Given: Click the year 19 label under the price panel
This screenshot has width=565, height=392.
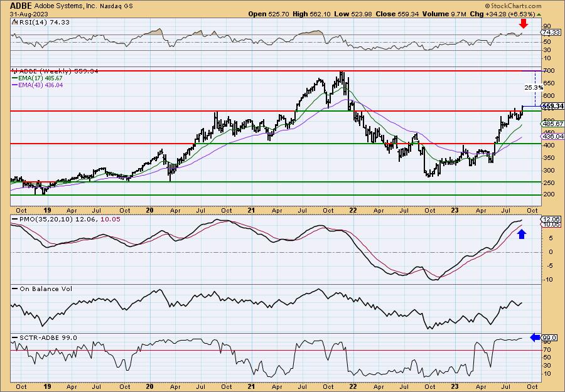Looking at the screenshot, I should pyautogui.click(x=47, y=210).
